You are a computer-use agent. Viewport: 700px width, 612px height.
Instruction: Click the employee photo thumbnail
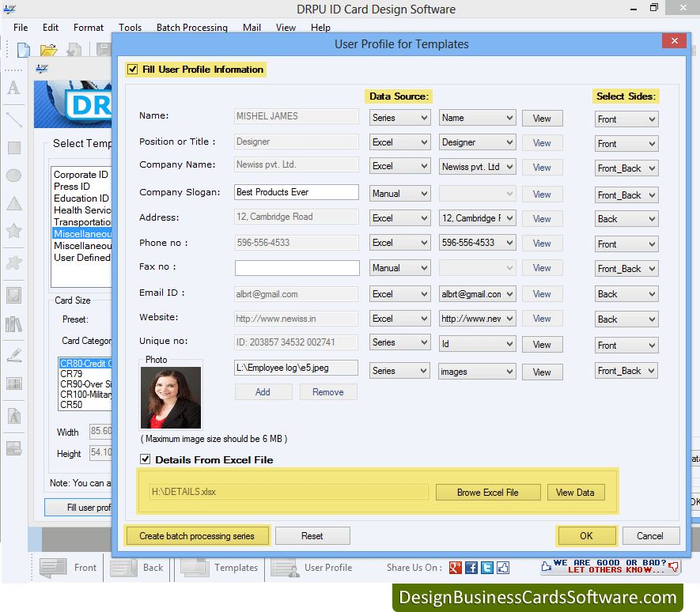click(171, 398)
